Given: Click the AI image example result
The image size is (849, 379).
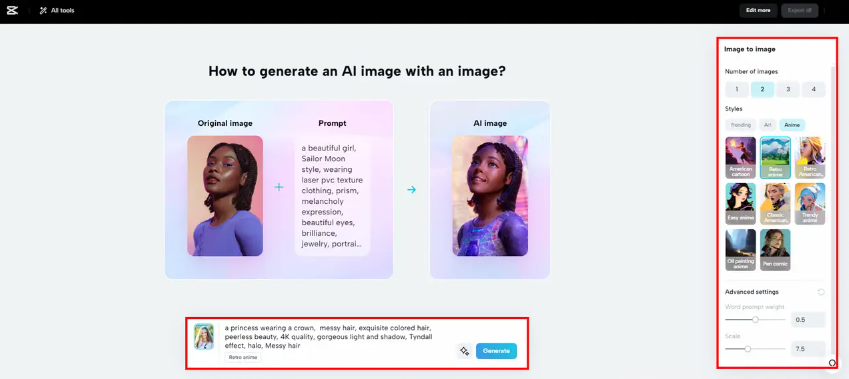Looking at the screenshot, I should (490, 195).
